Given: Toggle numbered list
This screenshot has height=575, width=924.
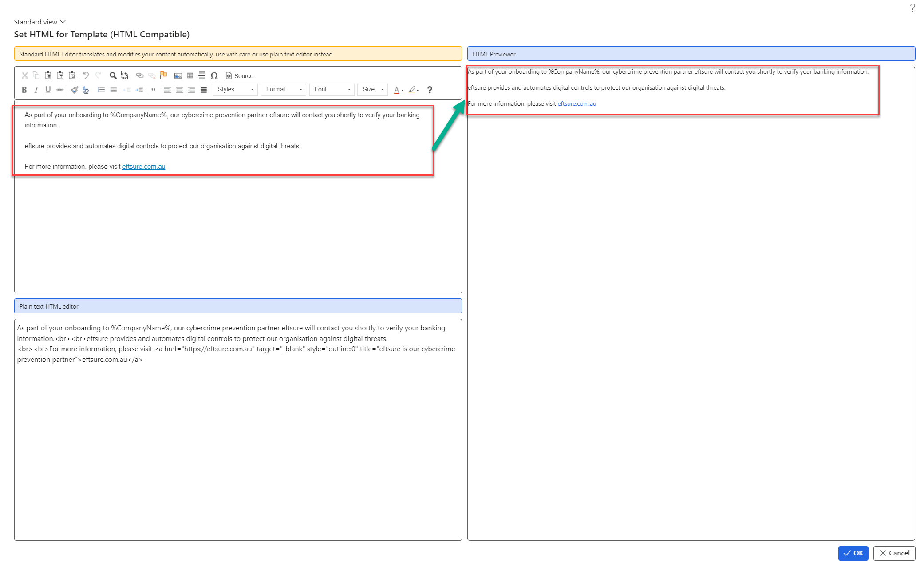Looking at the screenshot, I should click(101, 90).
